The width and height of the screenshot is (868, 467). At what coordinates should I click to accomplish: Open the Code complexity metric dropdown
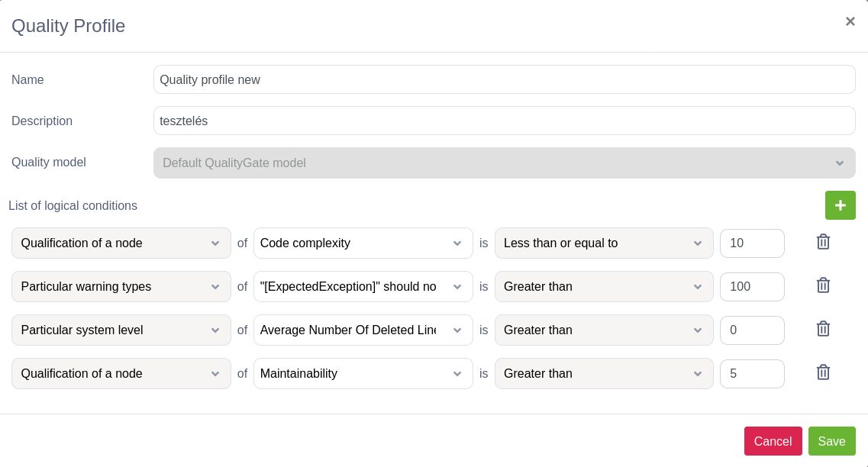(x=363, y=243)
